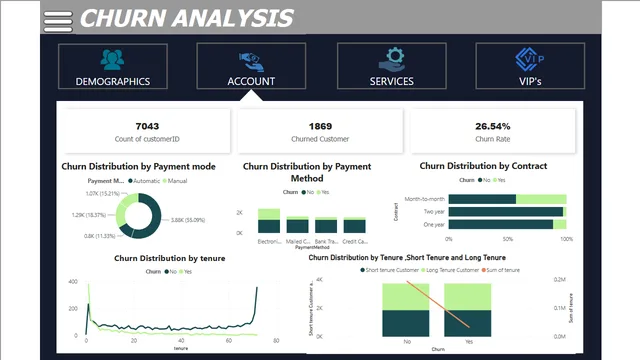Click the 1.29K (18.37%) donut label
Image resolution: width=640 pixels, height=360 pixels.
tap(89, 215)
